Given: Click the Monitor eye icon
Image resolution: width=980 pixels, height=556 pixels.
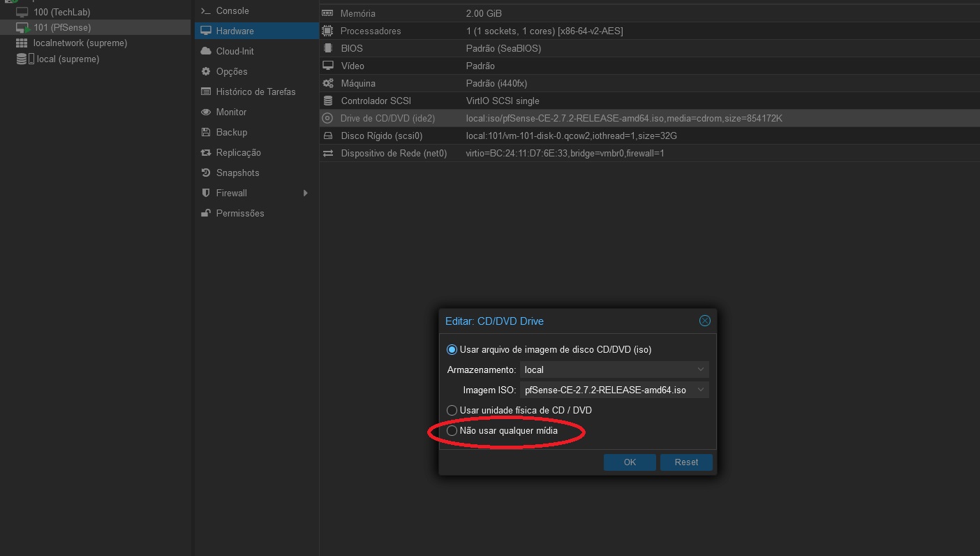Looking at the screenshot, I should coord(206,112).
